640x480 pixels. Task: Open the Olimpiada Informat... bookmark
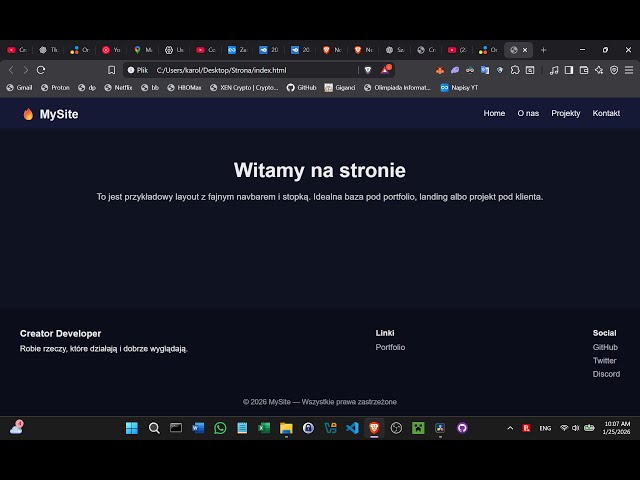(397, 87)
